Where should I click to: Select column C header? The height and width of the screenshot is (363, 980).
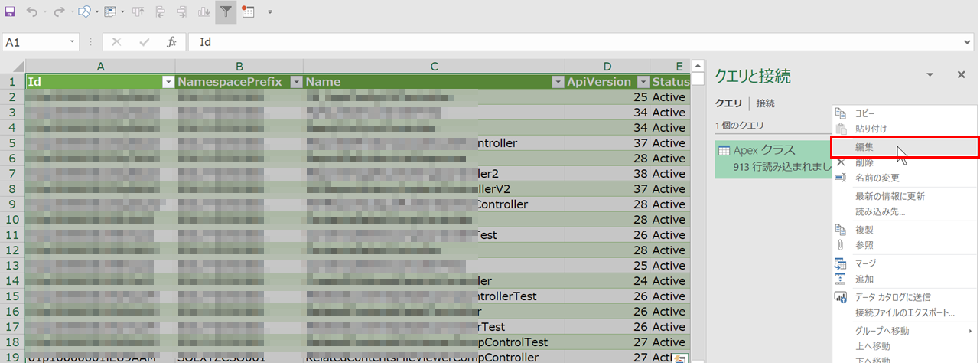point(434,67)
